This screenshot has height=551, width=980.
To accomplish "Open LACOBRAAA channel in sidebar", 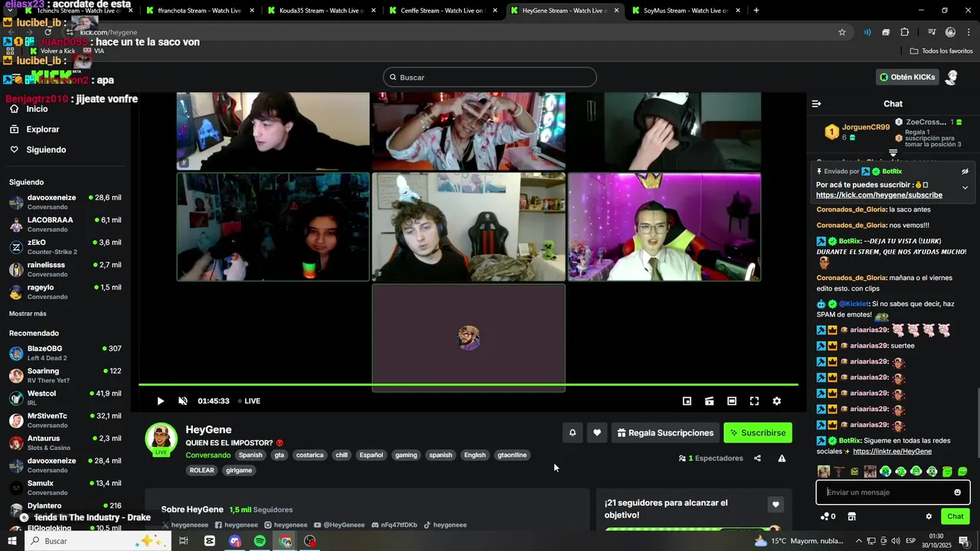I will point(65,224).
